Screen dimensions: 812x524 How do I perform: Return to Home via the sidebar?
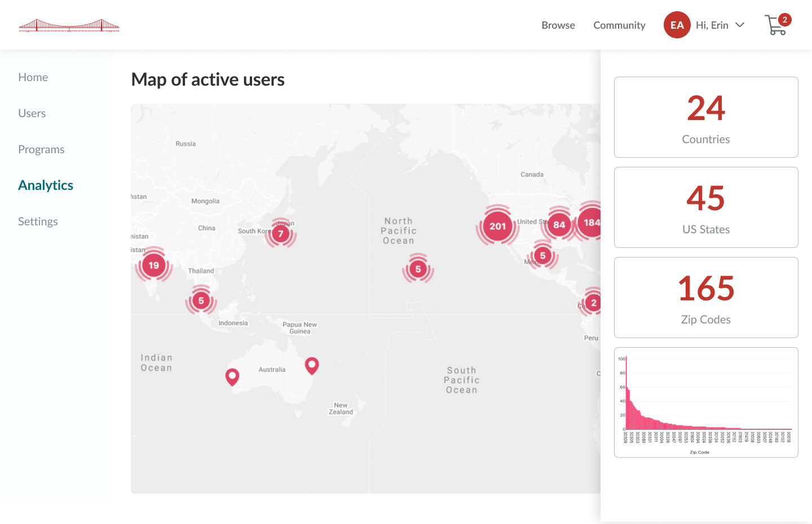33,77
